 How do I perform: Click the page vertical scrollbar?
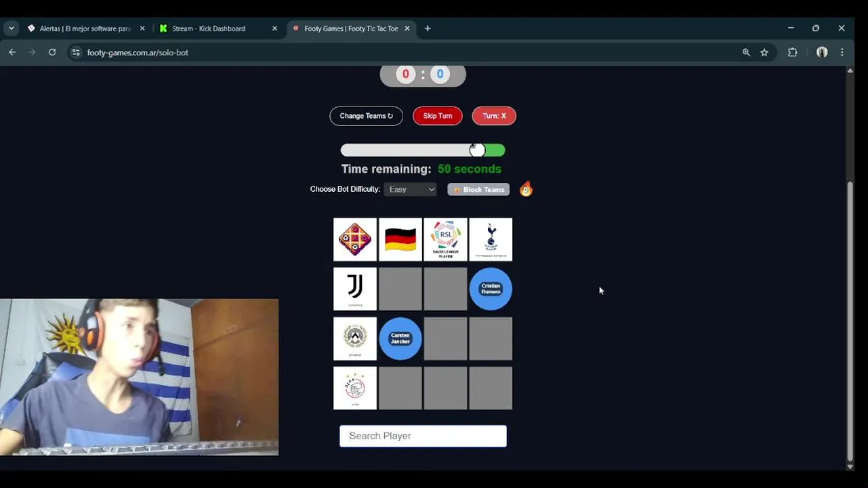tap(850, 320)
